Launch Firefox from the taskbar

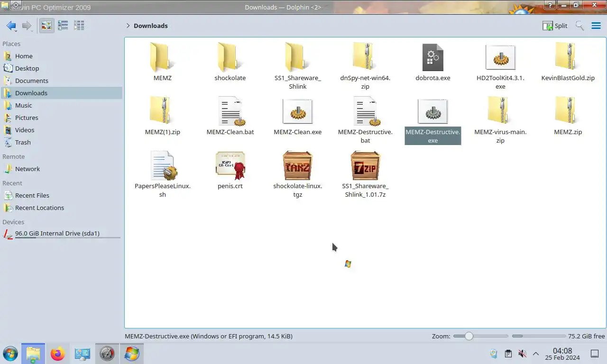(58, 354)
